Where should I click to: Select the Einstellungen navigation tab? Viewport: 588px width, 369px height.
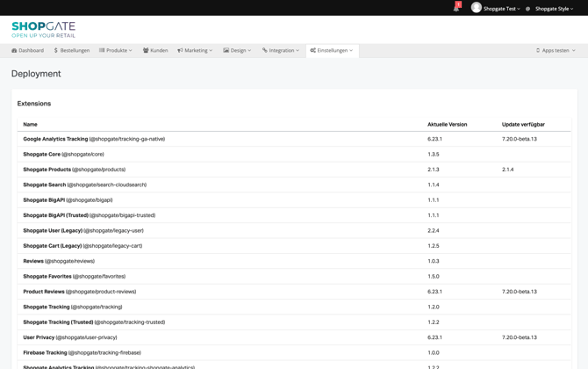[333, 51]
